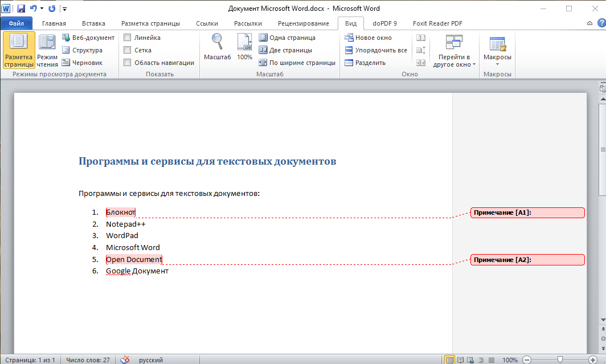Click Примечание [A2] comment balloon
Image resolution: width=606 pixels, height=364 pixels.
point(527,260)
